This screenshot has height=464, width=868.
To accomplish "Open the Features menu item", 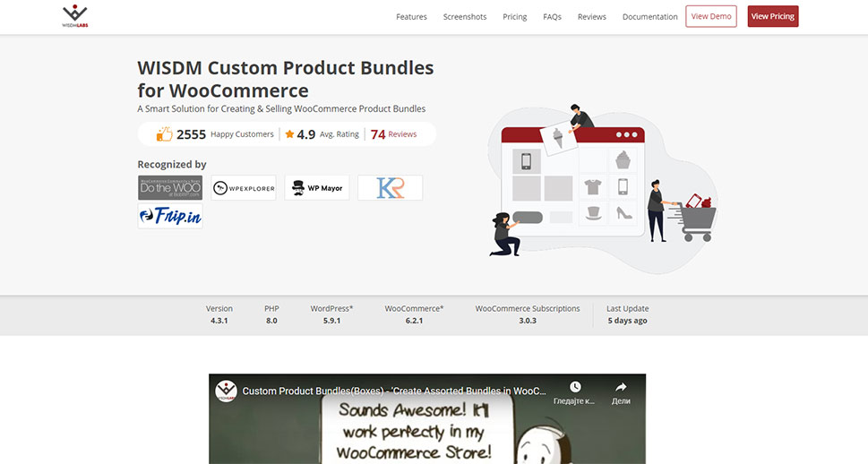I will (x=411, y=17).
